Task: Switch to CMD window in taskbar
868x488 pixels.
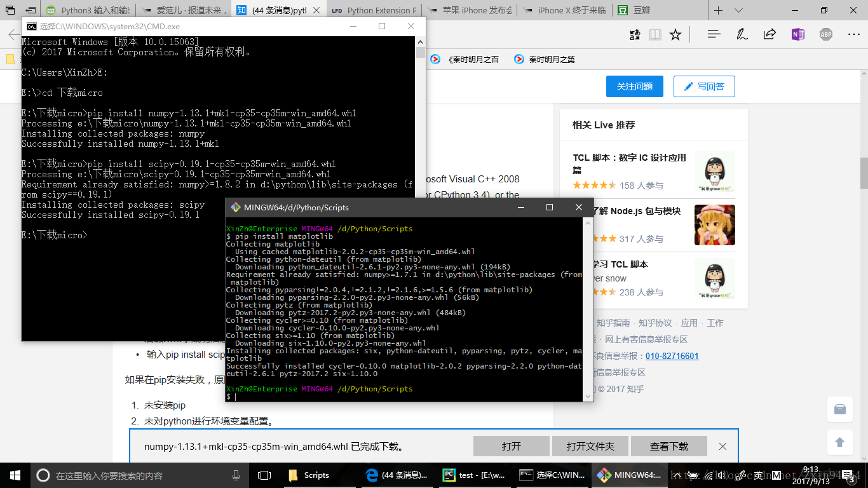Action: 553,475
